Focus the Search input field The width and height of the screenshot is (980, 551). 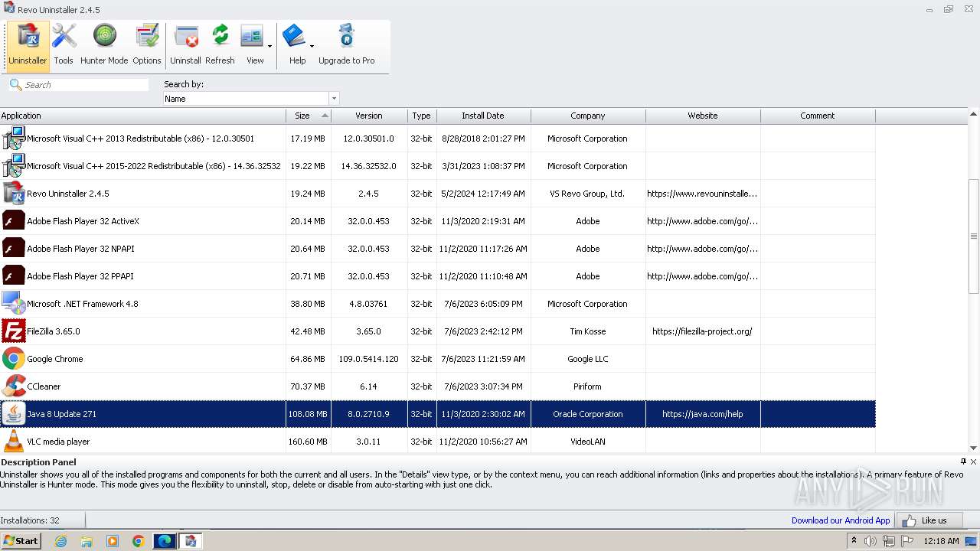click(x=86, y=85)
